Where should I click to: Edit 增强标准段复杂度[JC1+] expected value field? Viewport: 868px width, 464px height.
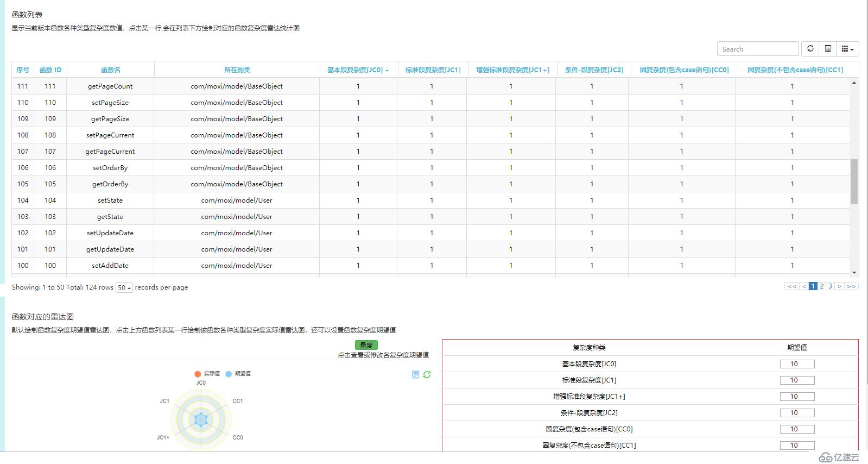click(797, 397)
